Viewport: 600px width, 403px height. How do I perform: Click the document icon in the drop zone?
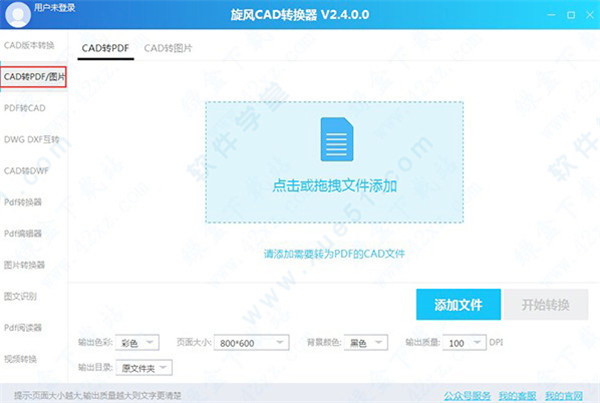(x=334, y=138)
